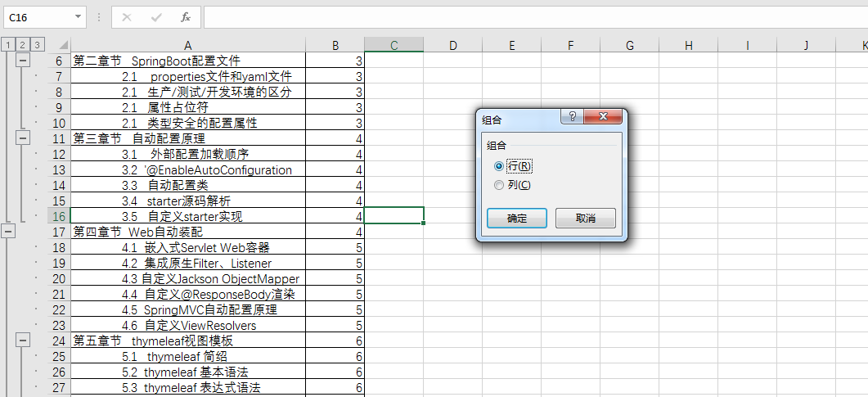
Task: Click cell '2.1 properties文件和yaml文件'
Action: 188,76
